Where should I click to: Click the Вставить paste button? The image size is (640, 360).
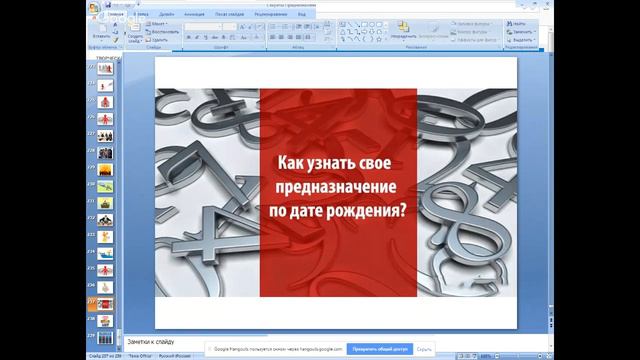[101, 32]
